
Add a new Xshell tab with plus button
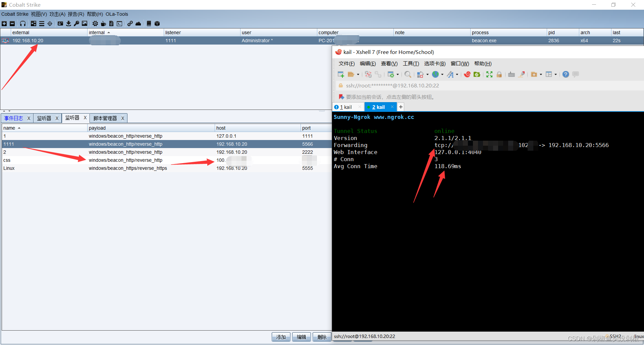click(401, 107)
